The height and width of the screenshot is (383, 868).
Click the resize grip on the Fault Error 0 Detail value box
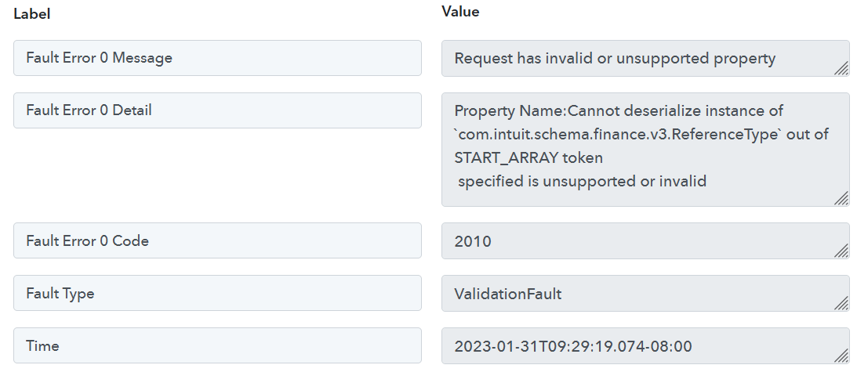pos(841,198)
